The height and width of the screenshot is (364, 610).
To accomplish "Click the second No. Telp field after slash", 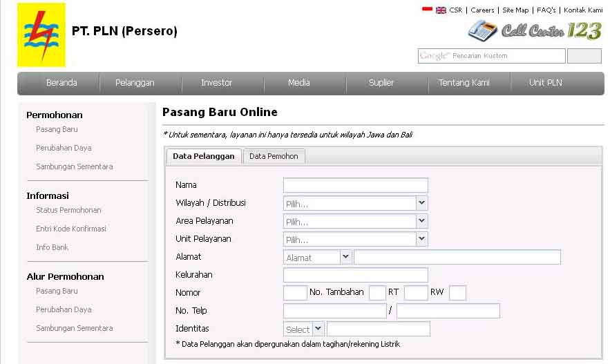I will pyautogui.click(x=448, y=311).
